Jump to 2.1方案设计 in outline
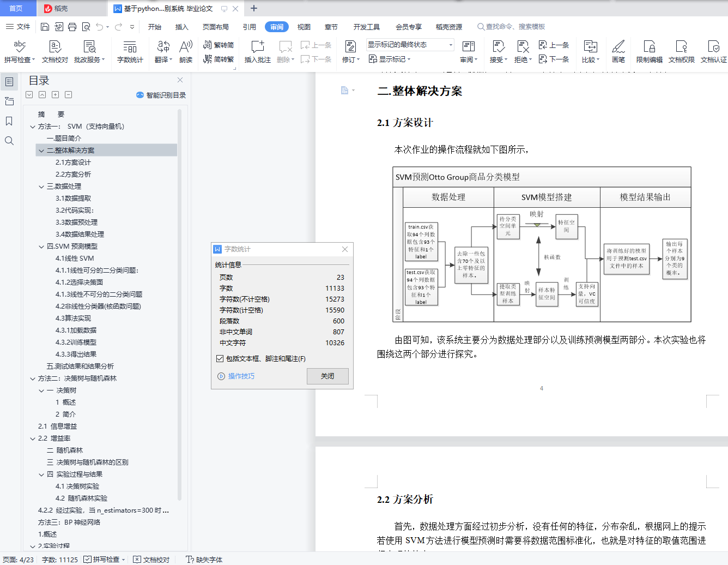Image resolution: width=728 pixels, height=565 pixels. (73, 163)
